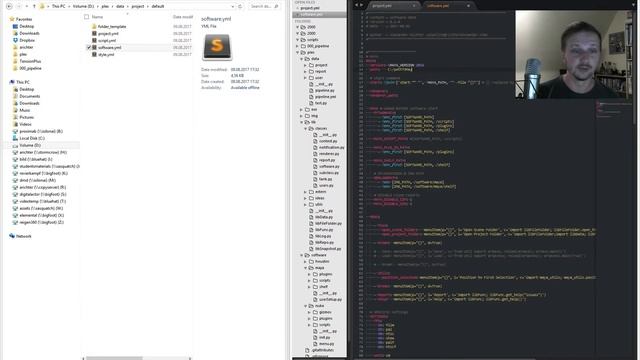Click 'This PC' in the breadcrumb

click(58, 7)
